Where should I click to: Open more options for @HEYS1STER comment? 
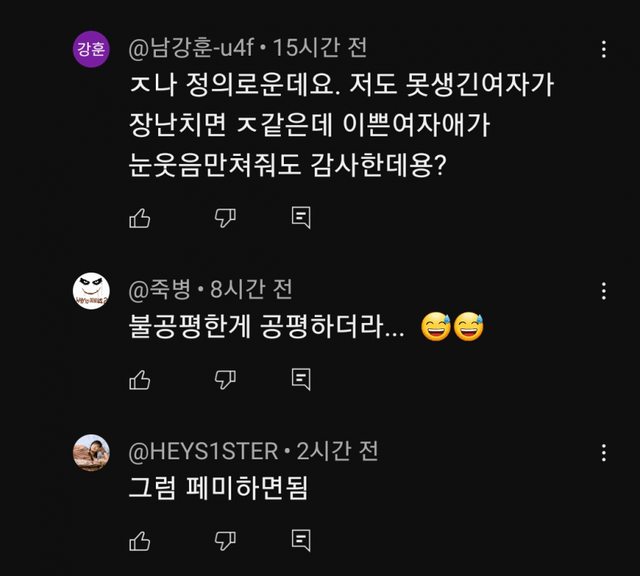603,453
